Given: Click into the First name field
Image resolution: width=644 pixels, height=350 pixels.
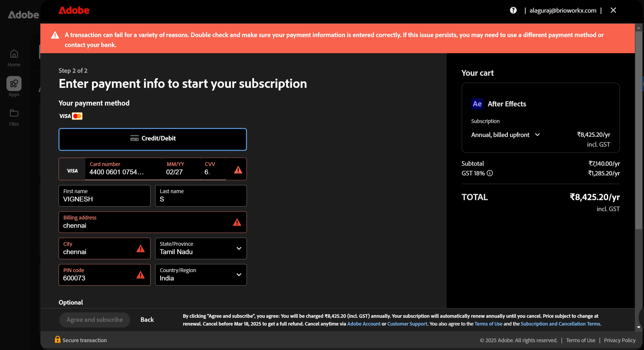Looking at the screenshot, I should pyautogui.click(x=104, y=196).
